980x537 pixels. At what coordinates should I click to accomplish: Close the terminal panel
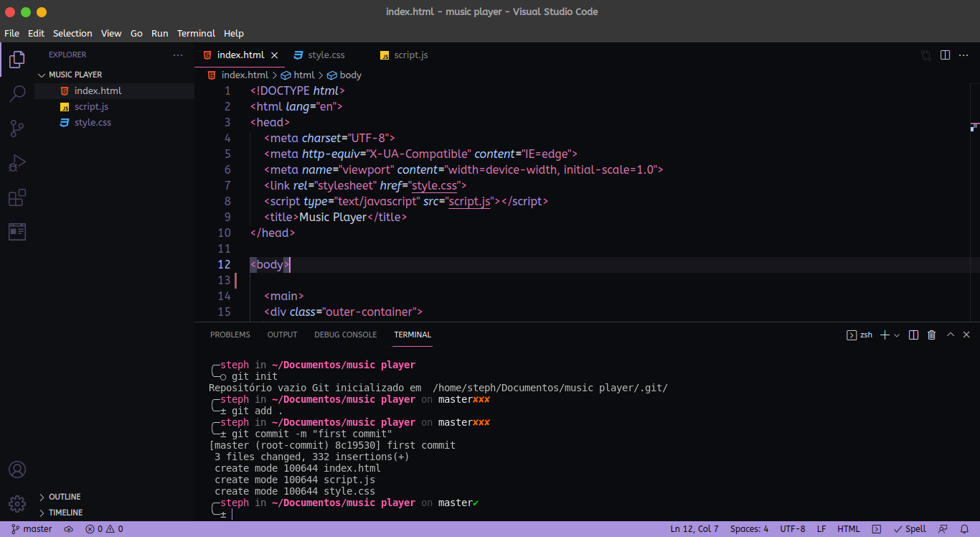[966, 335]
